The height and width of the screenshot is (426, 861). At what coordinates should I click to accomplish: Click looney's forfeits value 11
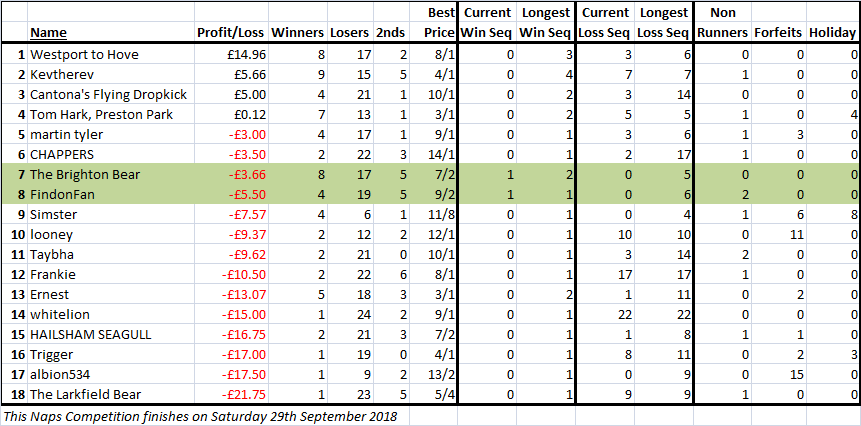pos(778,235)
